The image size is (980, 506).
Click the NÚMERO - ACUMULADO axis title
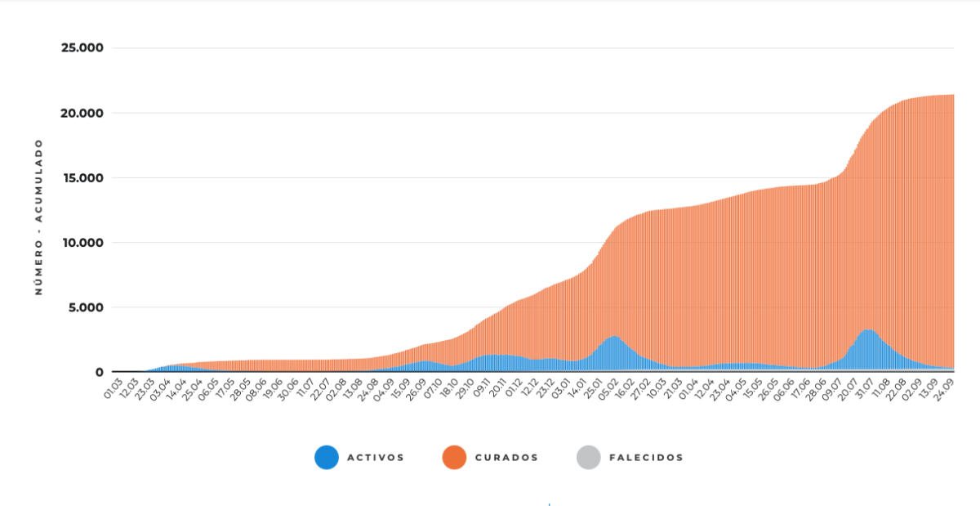point(38,217)
